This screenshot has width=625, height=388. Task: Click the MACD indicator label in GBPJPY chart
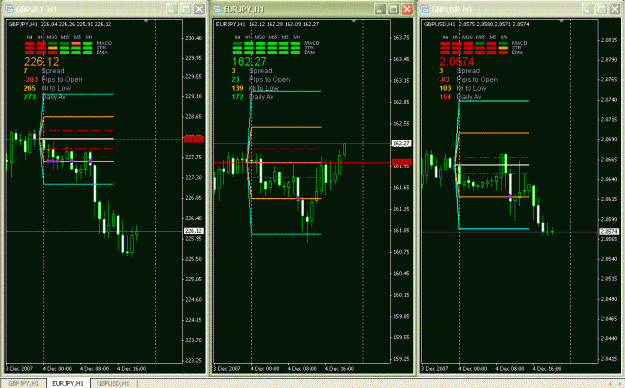(x=104, y=43)
